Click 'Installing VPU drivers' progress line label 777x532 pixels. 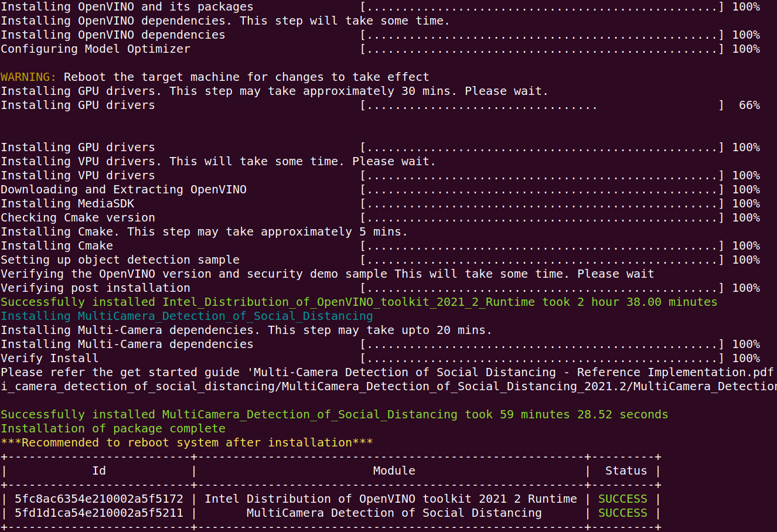pyautogui.click(x=78, y=176)
